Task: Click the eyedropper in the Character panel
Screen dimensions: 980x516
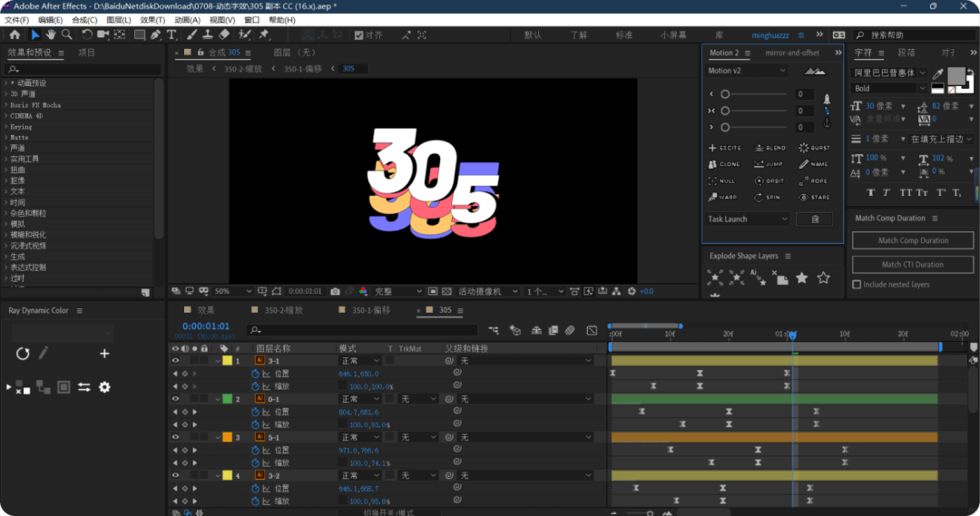Action: 938,73
